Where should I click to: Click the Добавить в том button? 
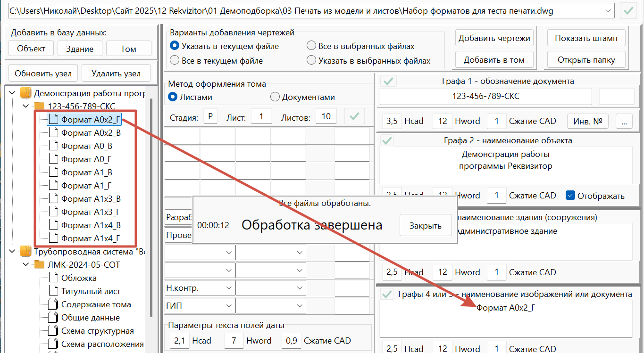tap(494, 60)
